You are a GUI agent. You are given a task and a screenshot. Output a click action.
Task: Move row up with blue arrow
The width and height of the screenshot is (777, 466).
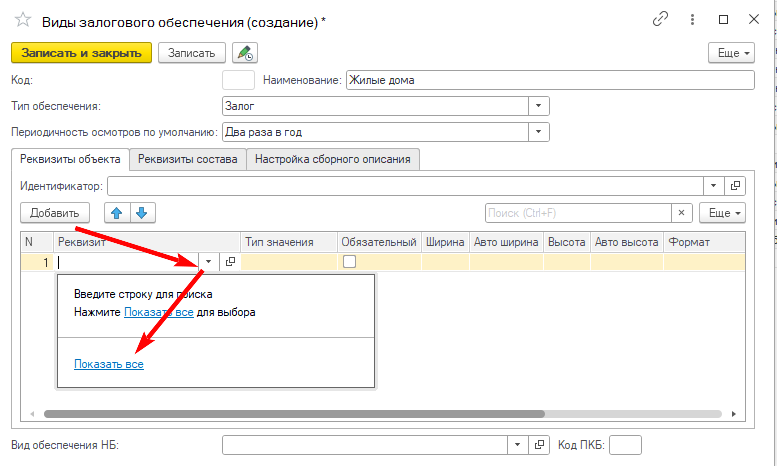coord(117,213)
